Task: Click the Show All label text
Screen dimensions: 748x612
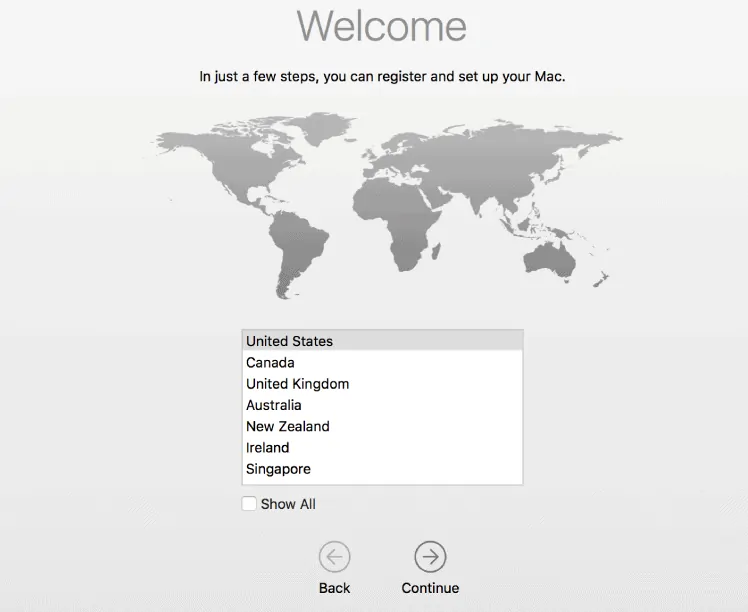Action: [288, 504]
